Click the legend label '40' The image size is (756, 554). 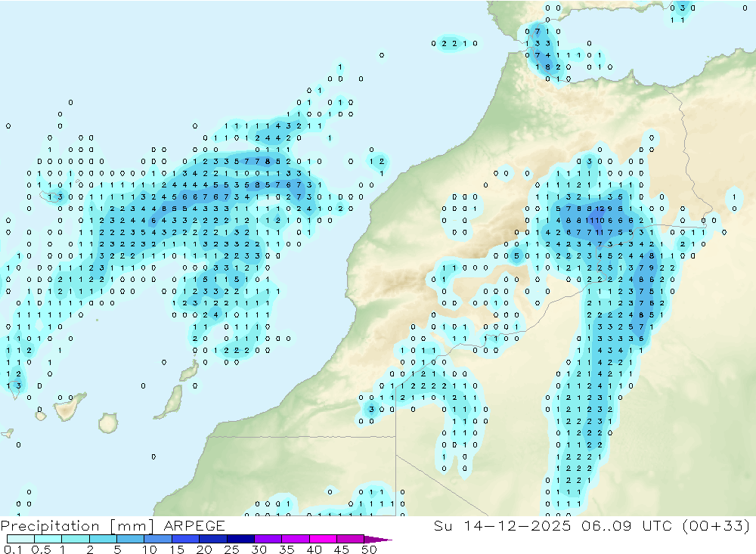pyautogui.click(x=314, y=549)
